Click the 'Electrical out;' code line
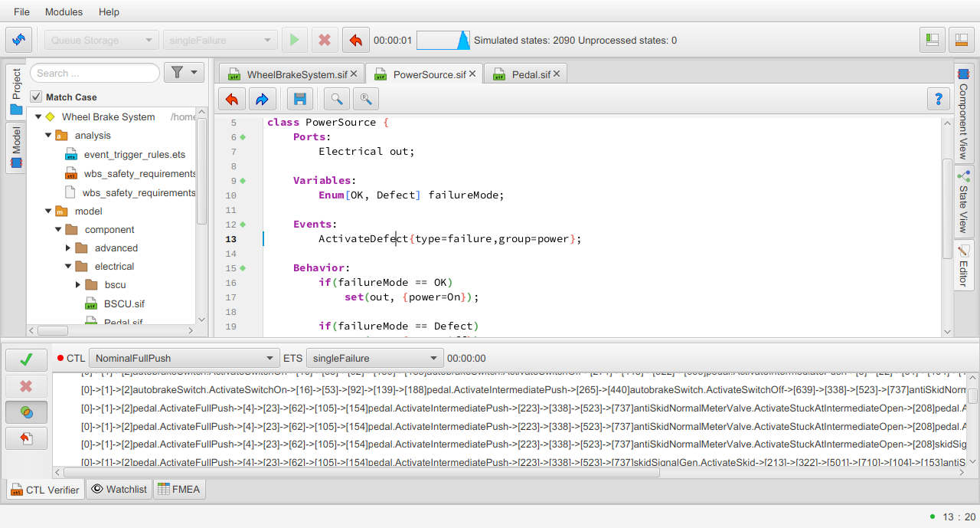 [x=367, y=152]
